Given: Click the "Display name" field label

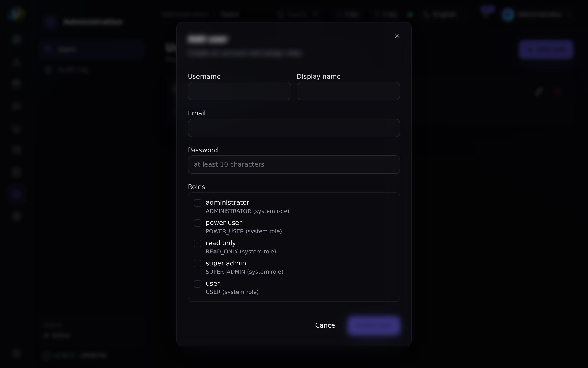Looking at the screenshot, I should point(319,76).
